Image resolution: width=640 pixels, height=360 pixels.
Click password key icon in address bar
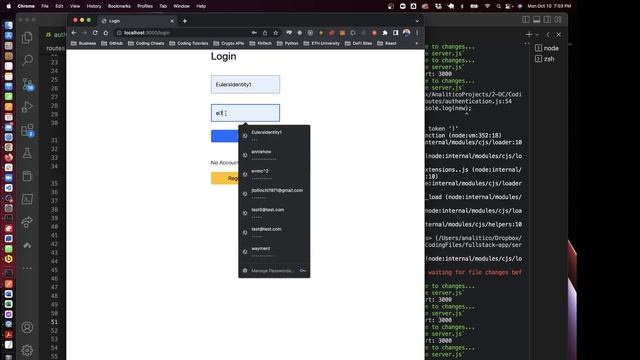[x=254, y=33]
